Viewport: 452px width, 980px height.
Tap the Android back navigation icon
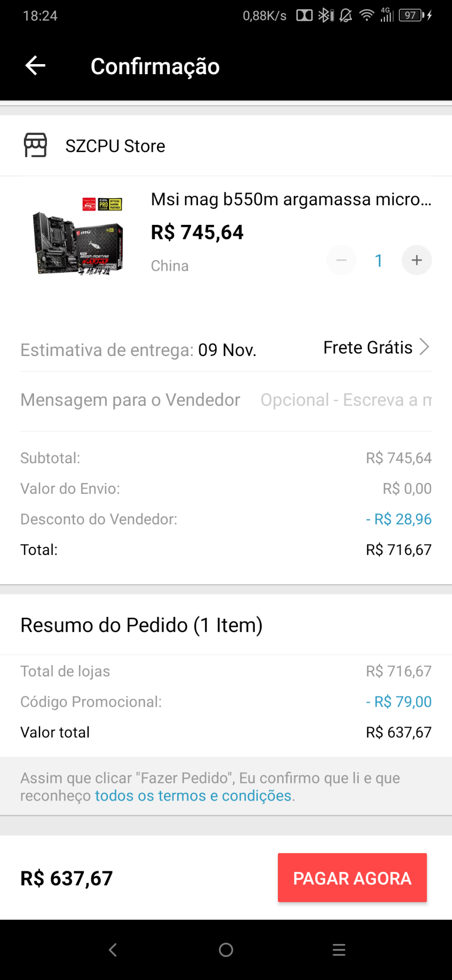tap(113, 950)
